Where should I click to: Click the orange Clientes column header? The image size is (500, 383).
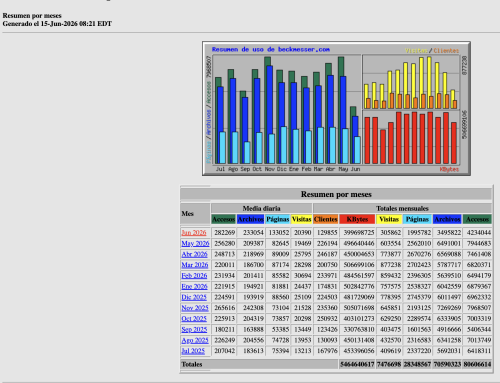pyautogui.click(x=326, y=219)
